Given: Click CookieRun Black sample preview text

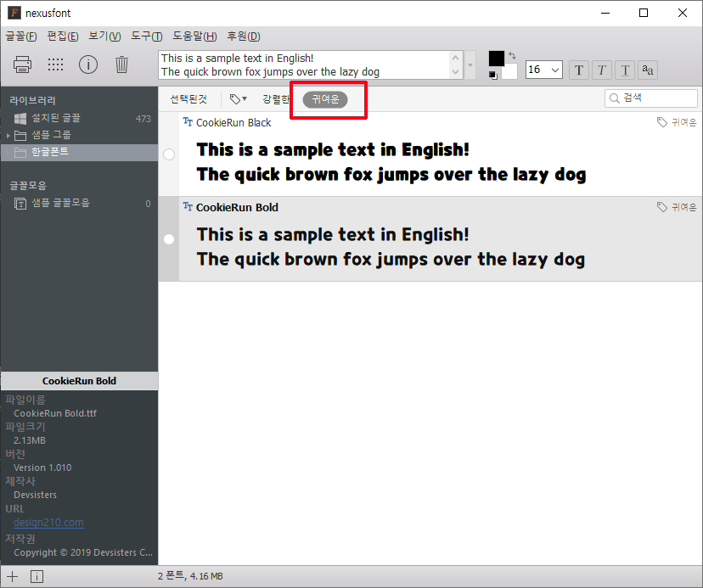Looking at the screenshot, I should (391, 162).
